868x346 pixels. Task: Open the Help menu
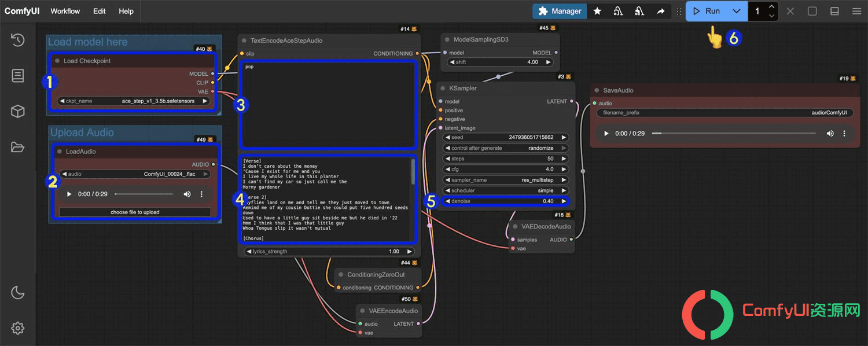click(126, 11)
